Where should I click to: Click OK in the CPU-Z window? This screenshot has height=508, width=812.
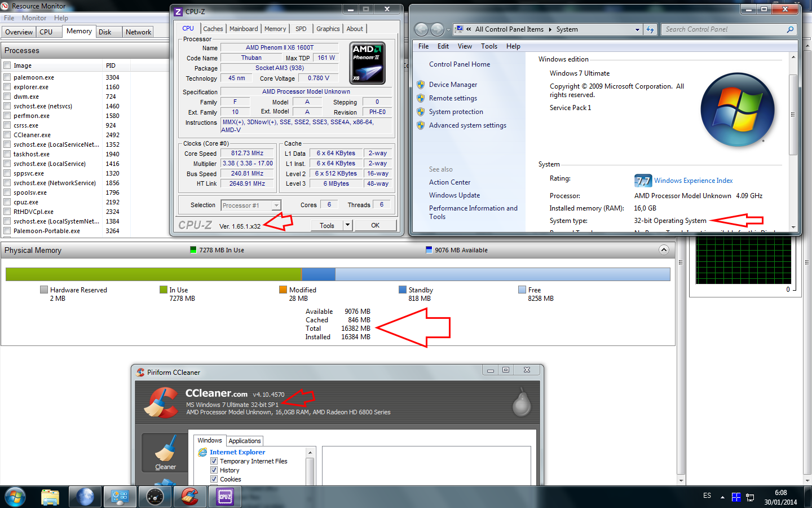pos(375,225)
